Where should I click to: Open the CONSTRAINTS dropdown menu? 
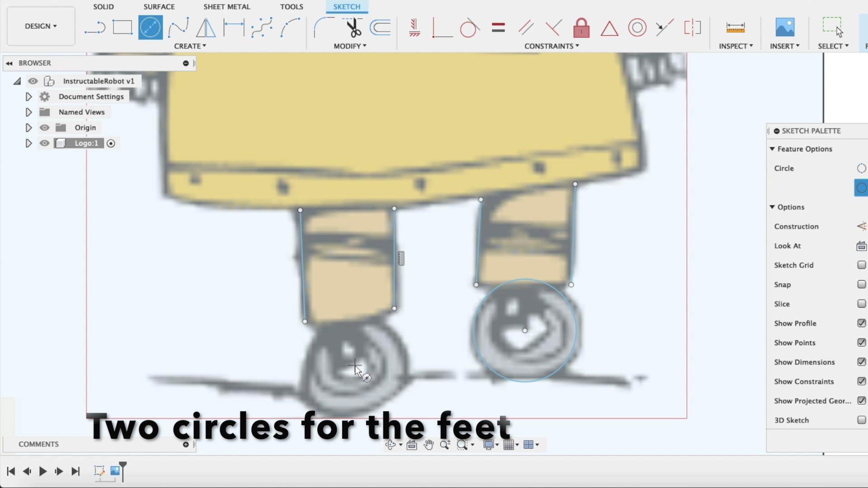(552, 46)
